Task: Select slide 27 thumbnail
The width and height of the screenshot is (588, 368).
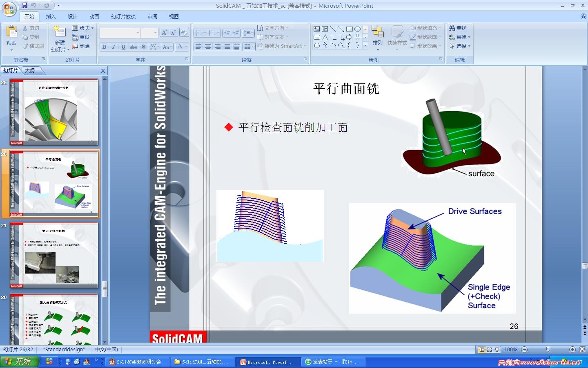Action: (x=54, y=255)
